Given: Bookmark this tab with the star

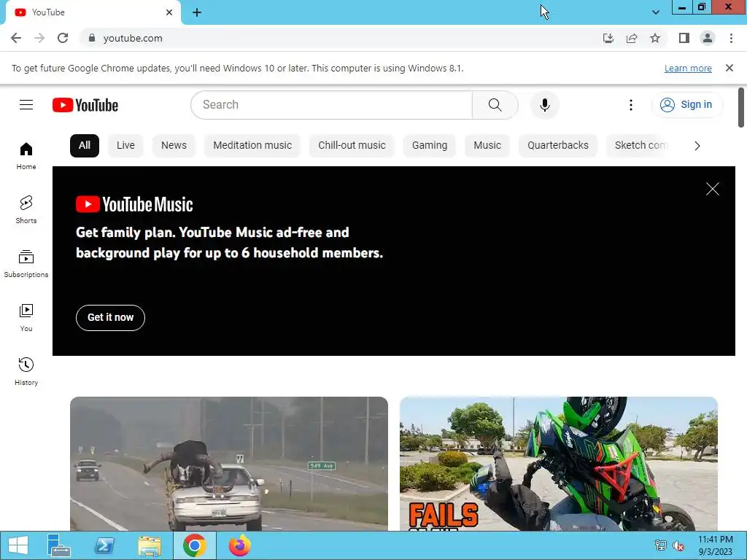Looking at the screenshot, I should (655, 38).
